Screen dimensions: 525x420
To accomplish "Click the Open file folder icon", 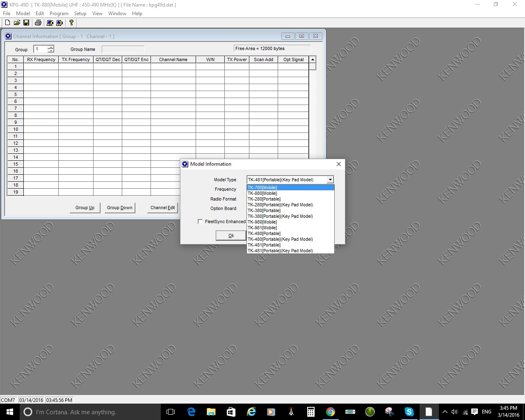I will (17, 23).
